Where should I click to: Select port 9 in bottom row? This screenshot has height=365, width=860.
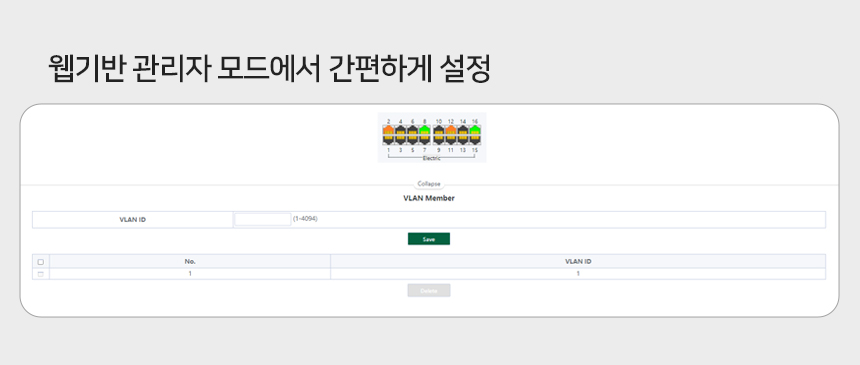[x=439, y=140]
